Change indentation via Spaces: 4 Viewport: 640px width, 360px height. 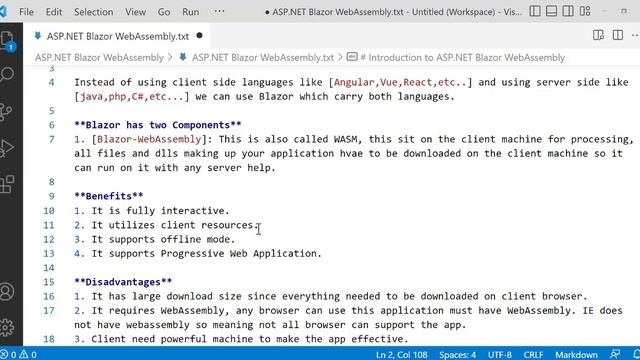click(458, 354)
